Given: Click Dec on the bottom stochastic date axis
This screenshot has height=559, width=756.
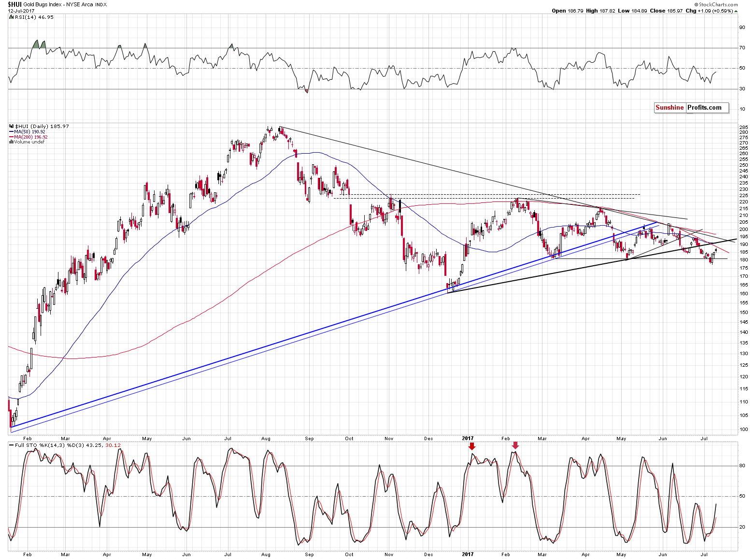Looking at the screenshot, I should coord(428,555).
